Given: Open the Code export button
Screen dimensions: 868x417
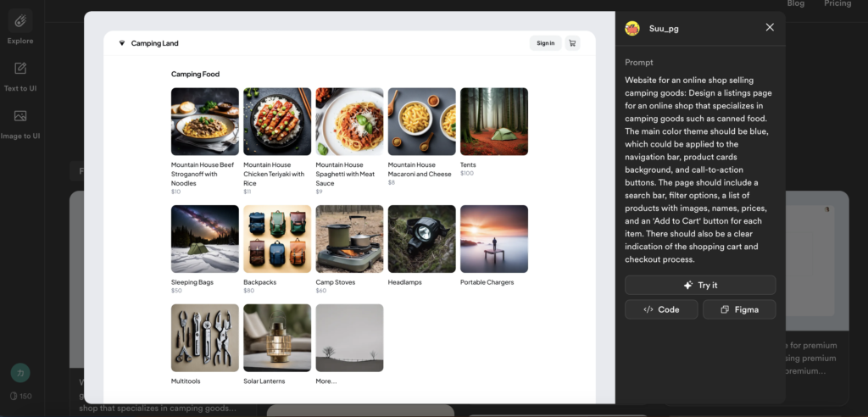Looking at the screenshot, I should point(661,309).
